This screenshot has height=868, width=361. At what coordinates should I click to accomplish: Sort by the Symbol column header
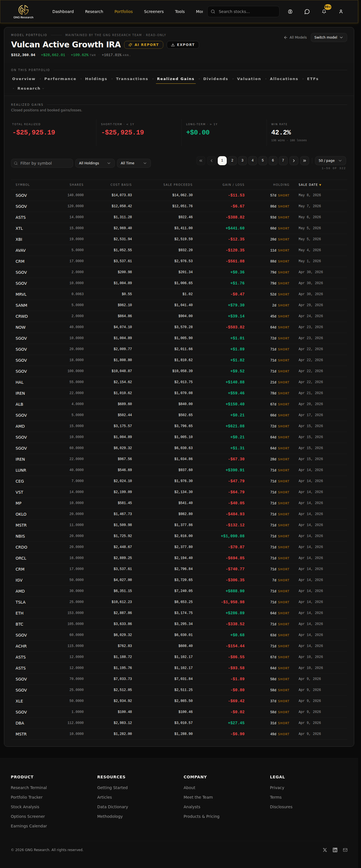[x=23, y=185]
